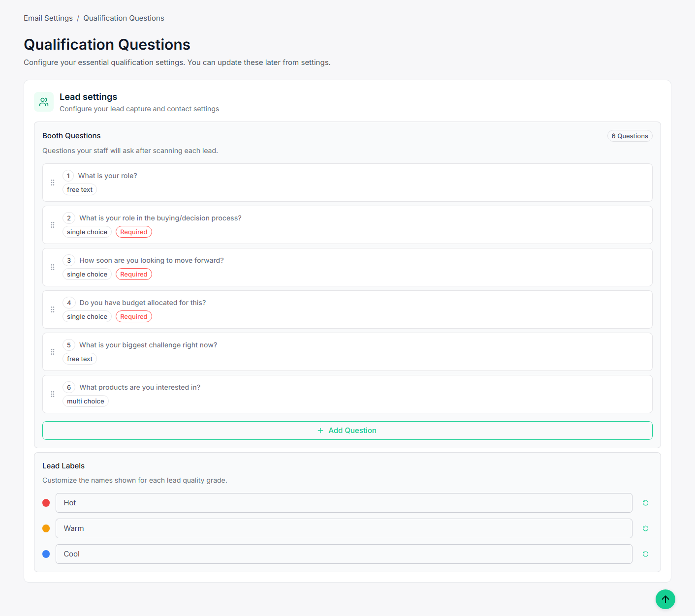The image size is (695, 616).
Task: Click Required badge on 'How soon' question
Action: pyautogui.click(x=134, y=275)
